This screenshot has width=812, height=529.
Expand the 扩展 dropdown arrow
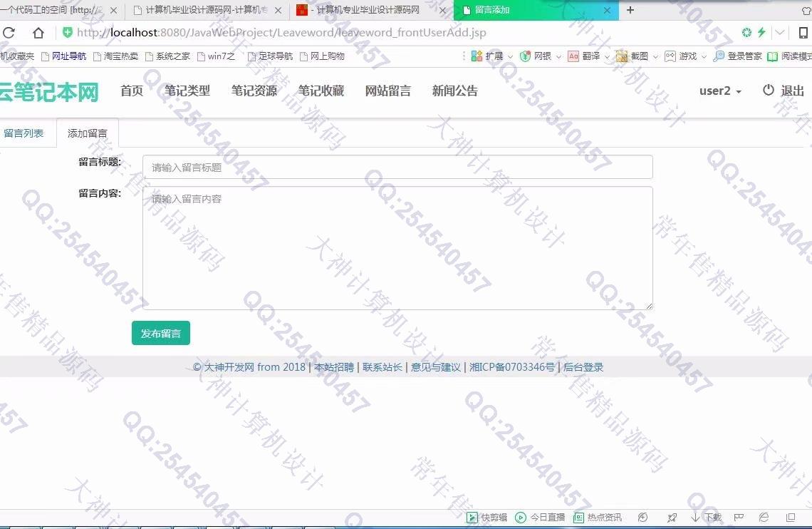coord(510,57)
